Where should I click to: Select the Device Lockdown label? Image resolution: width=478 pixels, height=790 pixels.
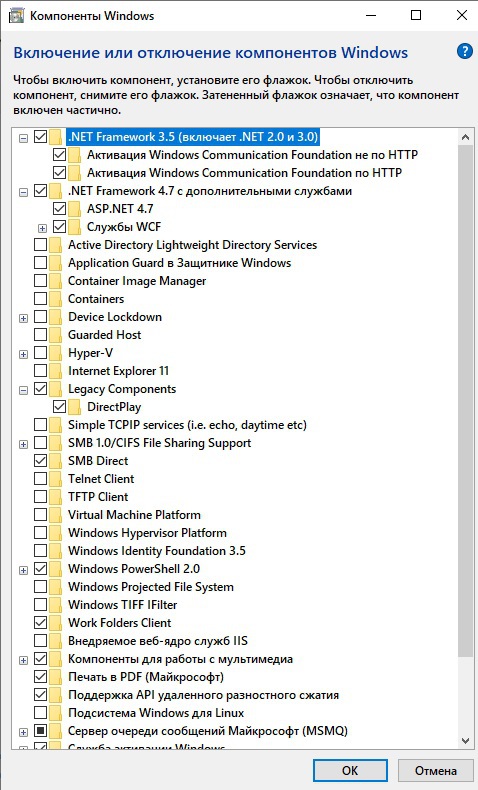(115, 317)
